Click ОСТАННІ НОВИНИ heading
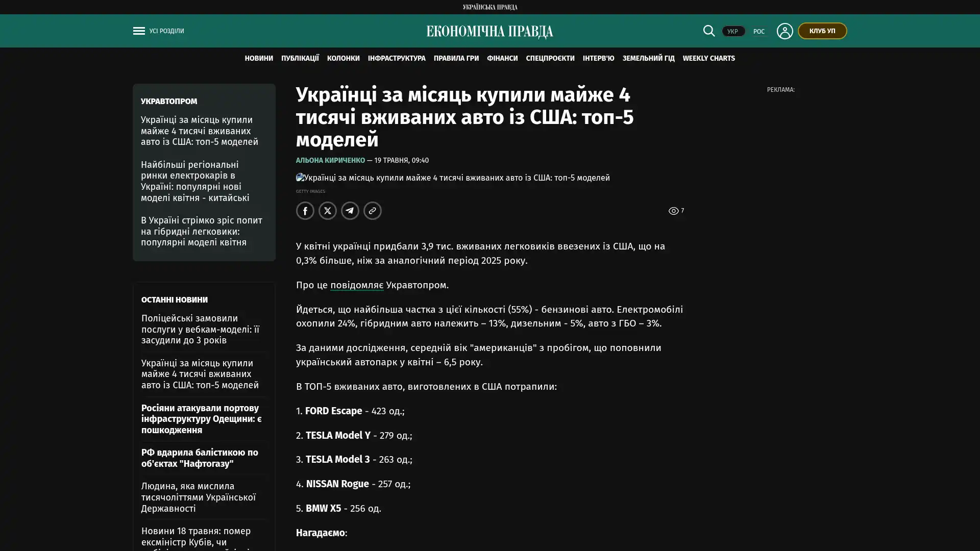 [x=175, y=300]
